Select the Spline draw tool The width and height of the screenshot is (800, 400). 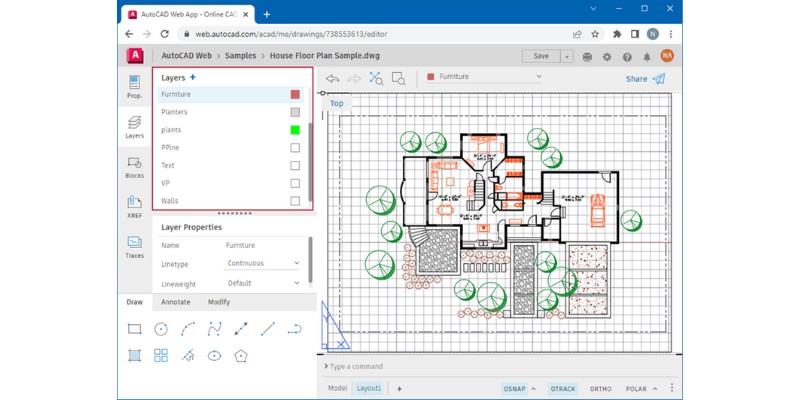tap(214, 329)
